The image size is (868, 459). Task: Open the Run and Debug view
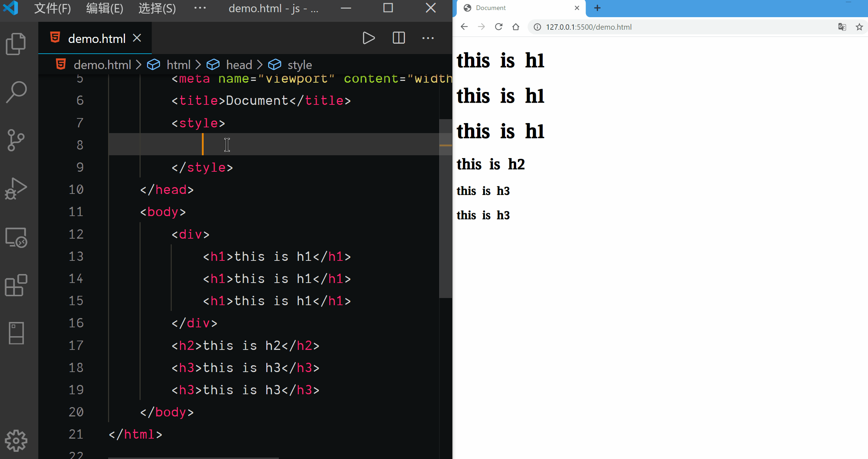point(16,189)
